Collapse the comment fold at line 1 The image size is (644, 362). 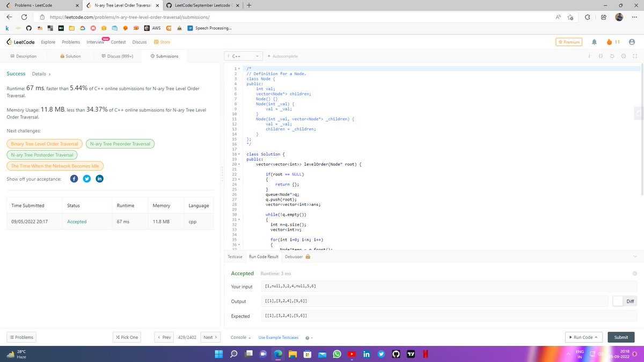pyautogui.click(x=238, y=69)
